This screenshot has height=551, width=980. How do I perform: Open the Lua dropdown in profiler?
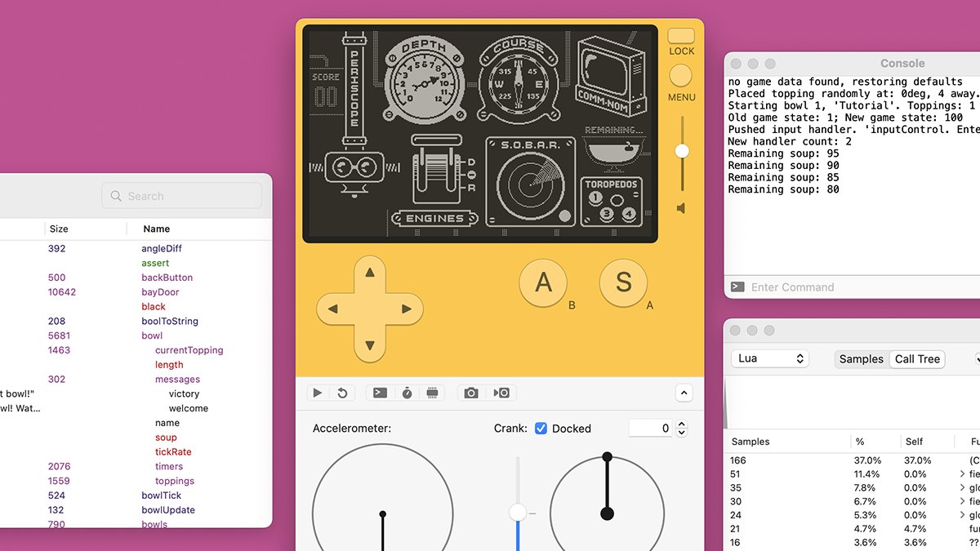point(768,359)
